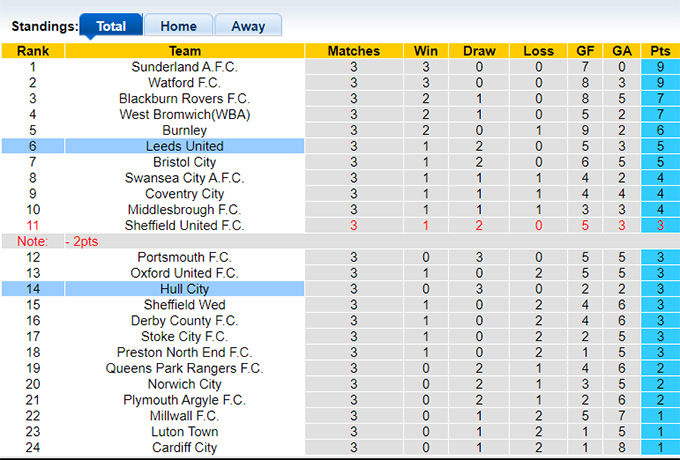Viewport: 680px width, 460px height.
Task: Click the highlighted Leeds United row
Action: point(185,146)
